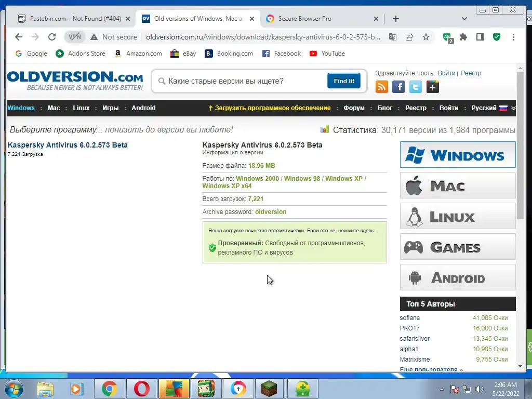
Task: Open Facebook bookmark
Action: pos(281,54)
